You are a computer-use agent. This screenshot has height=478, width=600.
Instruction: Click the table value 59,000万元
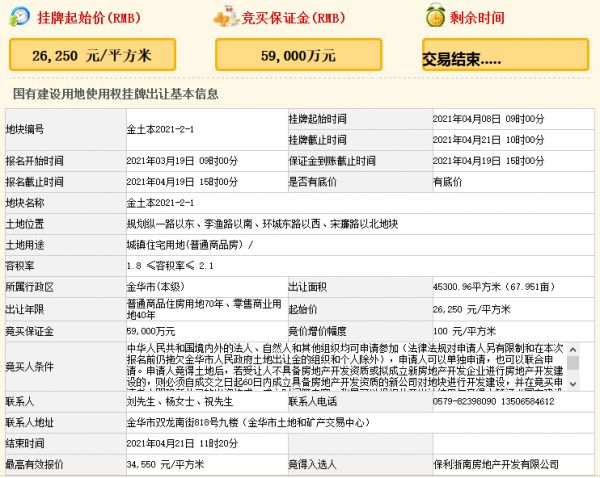151,331
